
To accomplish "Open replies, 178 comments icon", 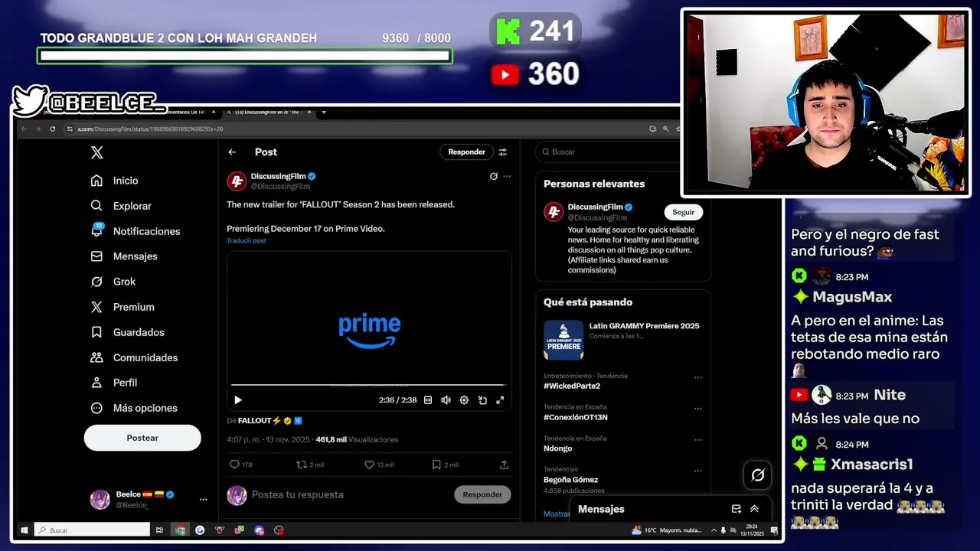I will (241, 465).
